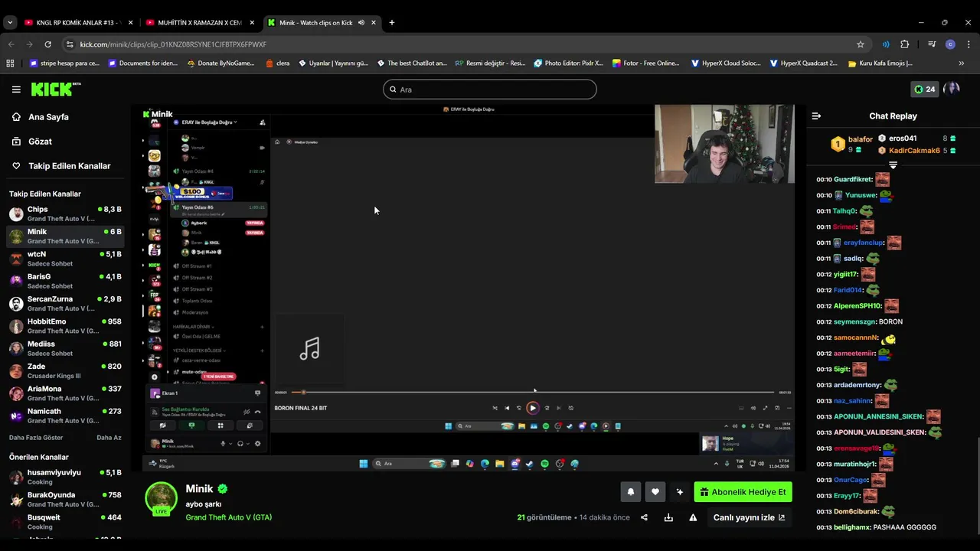
Task: Open HobbitEmo channel from sidebar
Action: point(65,326)
